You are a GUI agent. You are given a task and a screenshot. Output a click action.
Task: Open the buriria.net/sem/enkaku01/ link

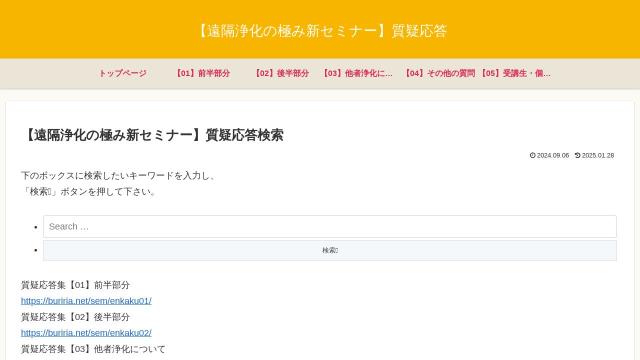tap(86, 301)
